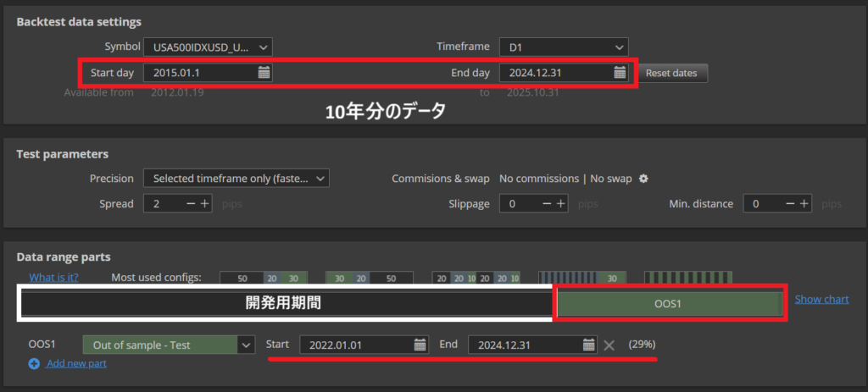The width and height of the screenshot is (868, 392).
Task: Expand the Precision dropdown
Action: (x=320, y=179)
